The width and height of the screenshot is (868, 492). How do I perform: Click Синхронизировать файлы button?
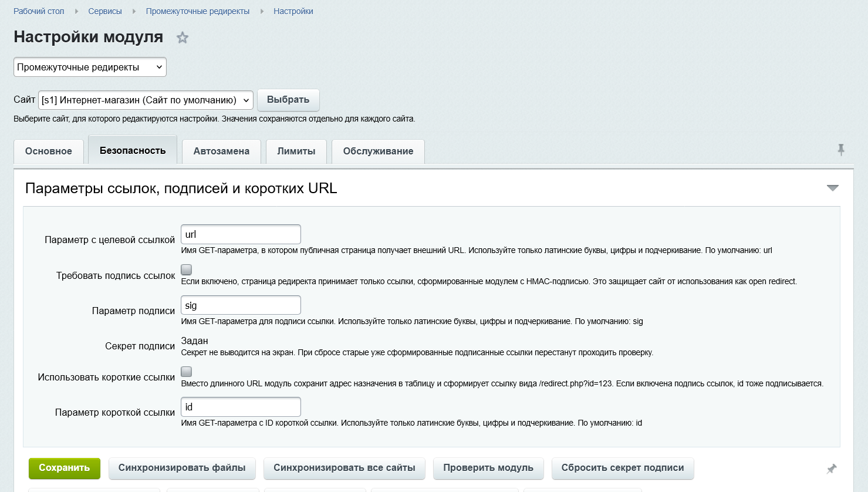click(x=182, y=468)
